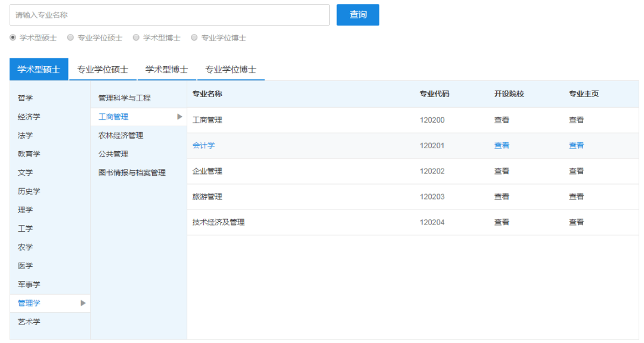Pick the 专业学位博士 radio option

point(194,38)
